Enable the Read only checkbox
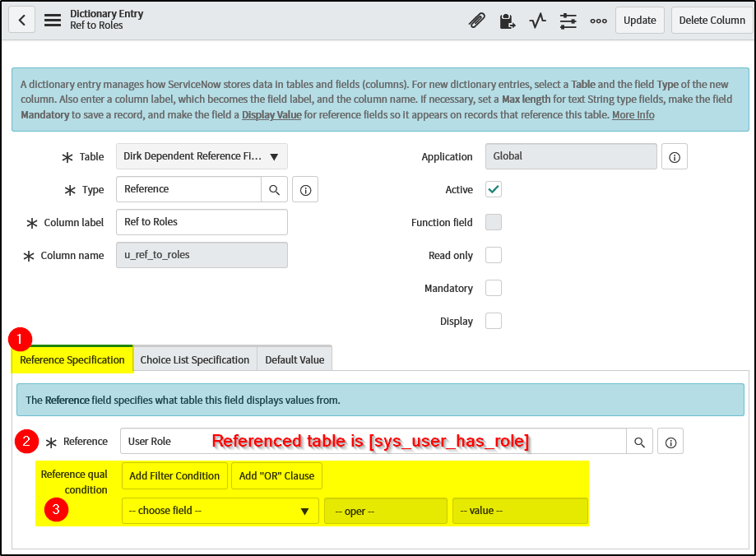 point(494,255)
